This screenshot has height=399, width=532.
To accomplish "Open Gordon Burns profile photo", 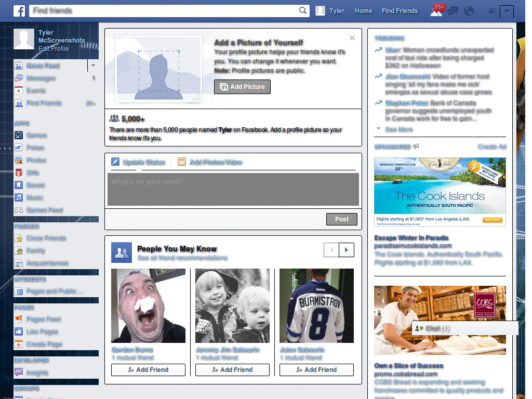I will click(148, 305).
